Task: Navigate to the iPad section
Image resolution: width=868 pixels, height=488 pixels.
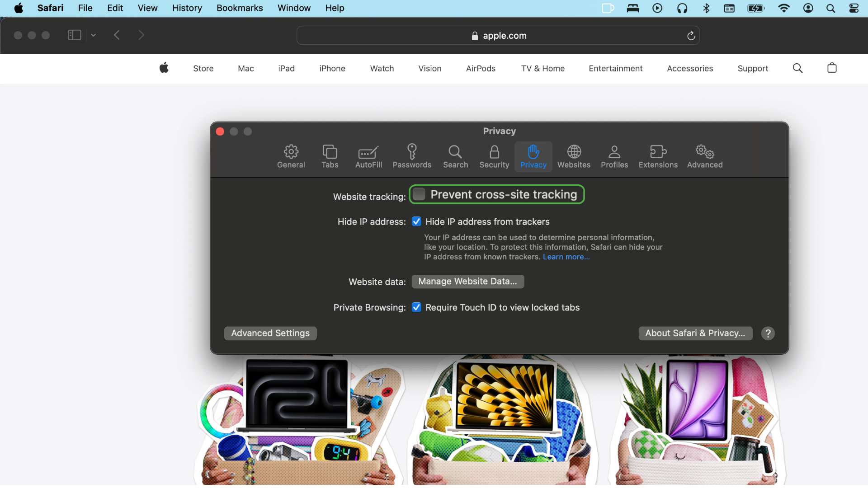Action: pos(286,69)
